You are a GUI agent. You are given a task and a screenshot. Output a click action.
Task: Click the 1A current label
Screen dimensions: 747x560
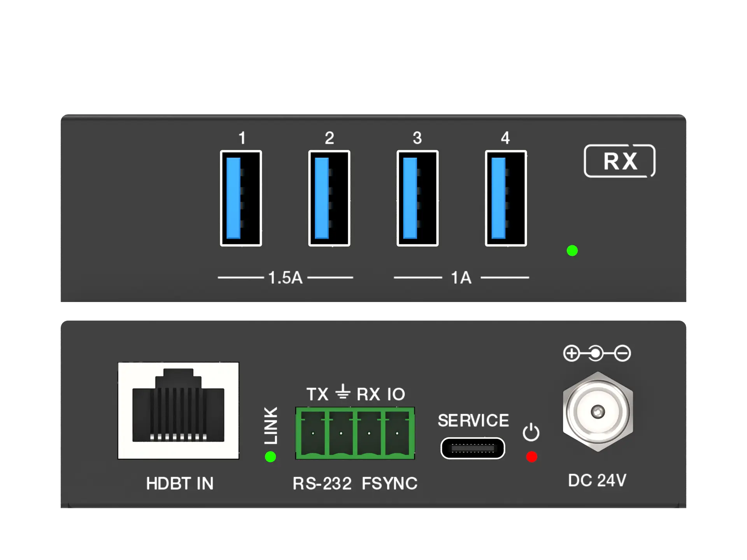461,278
